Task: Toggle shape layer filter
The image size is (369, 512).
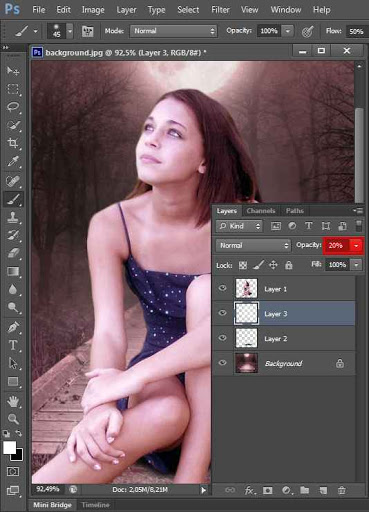Action: point(326,226)
